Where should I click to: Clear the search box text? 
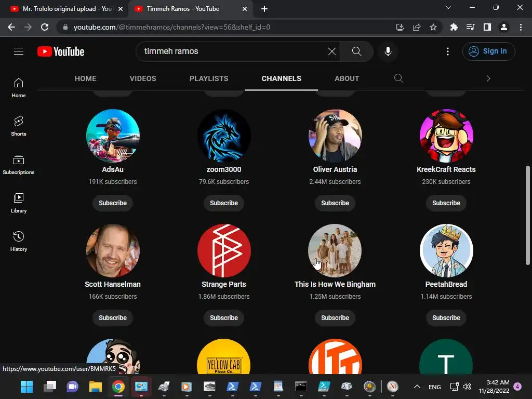tap(331, 51)
